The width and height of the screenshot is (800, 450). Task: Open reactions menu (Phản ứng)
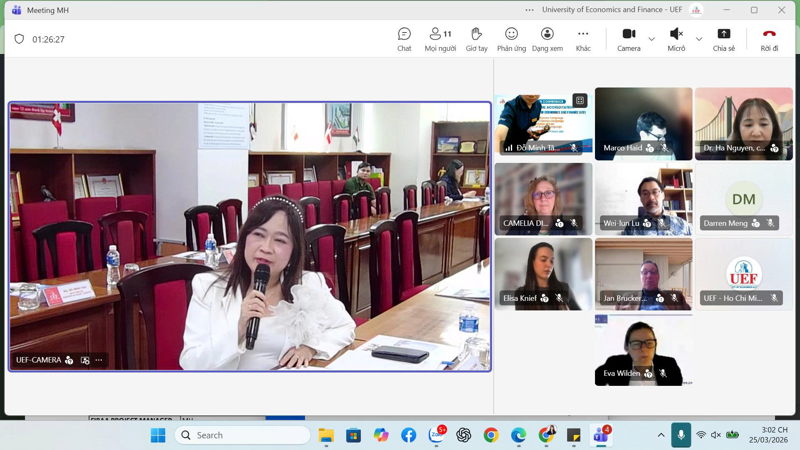point(511,39)
